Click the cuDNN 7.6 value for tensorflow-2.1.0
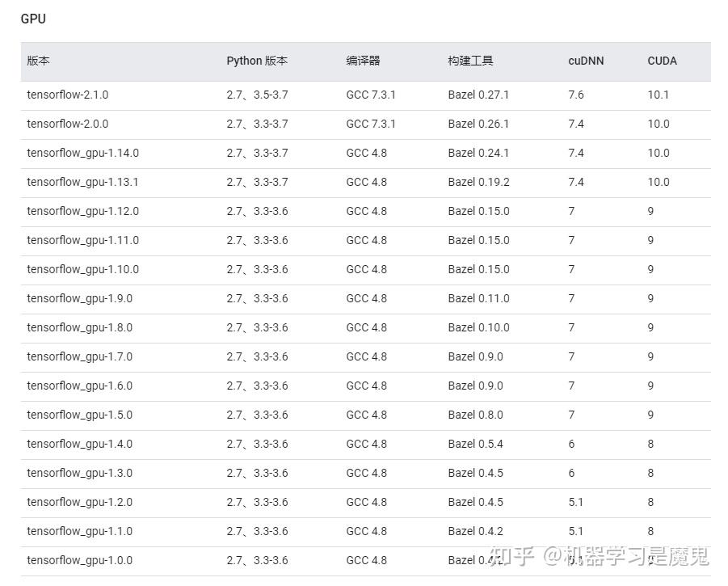This screenshot has width=728, height=586. pyautogui.click(x=572, y=95)
